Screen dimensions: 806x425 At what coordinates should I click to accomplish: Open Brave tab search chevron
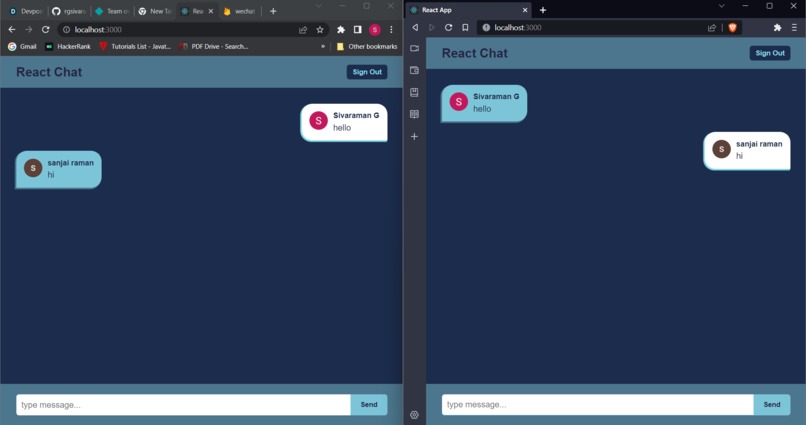tap(722, 6)
